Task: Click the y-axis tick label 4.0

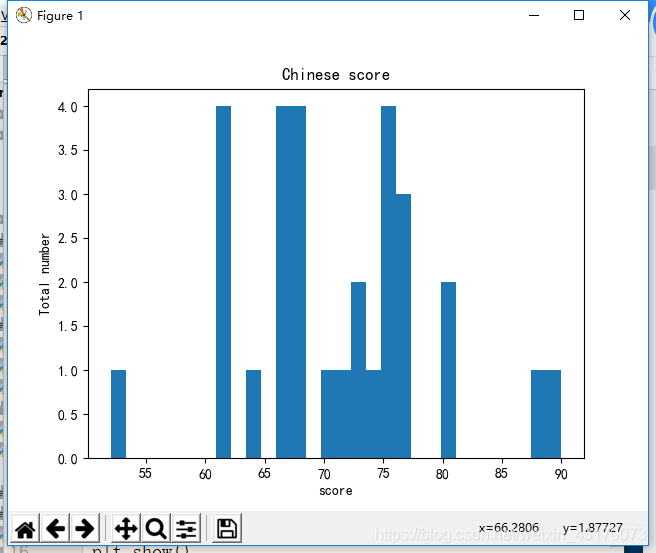Action: click(68, 108)
